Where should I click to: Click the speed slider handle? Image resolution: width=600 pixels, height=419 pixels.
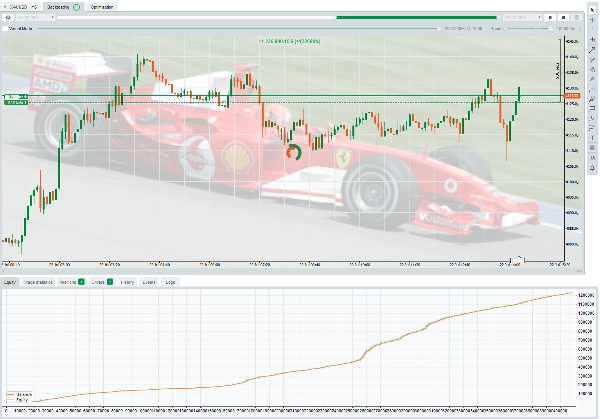[550, 29]
